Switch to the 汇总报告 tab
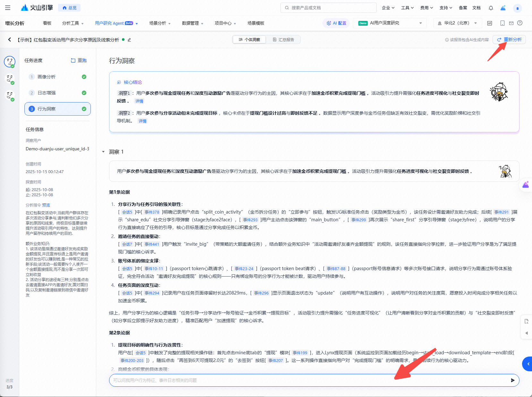Viewport: 532px width, 397px height. click(283, 40)
